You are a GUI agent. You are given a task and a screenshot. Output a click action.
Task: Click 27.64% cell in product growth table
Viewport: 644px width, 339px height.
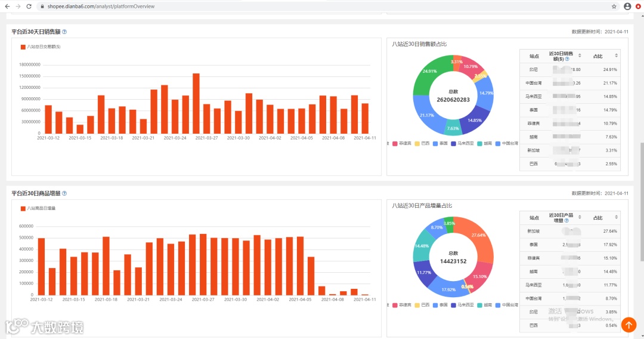point(610,231)
